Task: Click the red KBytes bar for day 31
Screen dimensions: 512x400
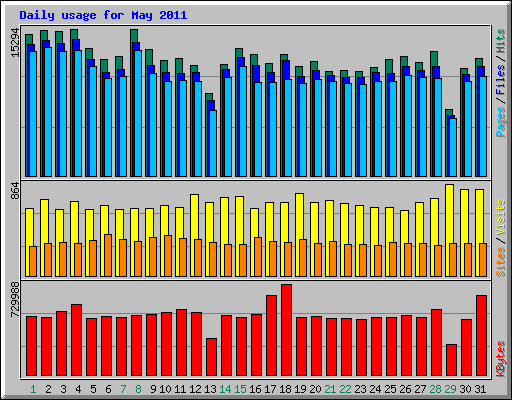Action: [481, 335]
